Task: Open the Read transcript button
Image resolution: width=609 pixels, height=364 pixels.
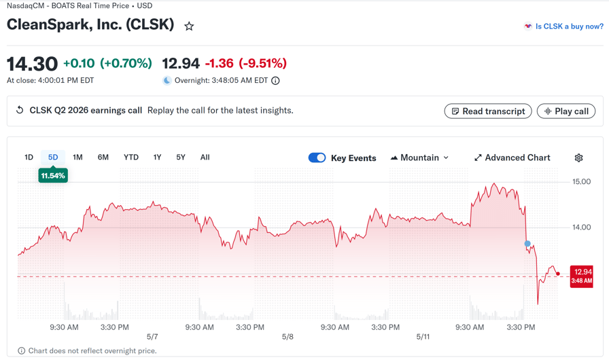Action: coord(488,111)
